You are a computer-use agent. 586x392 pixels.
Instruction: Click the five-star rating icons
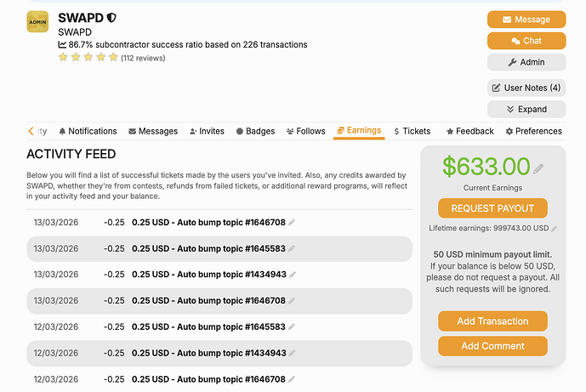click(x=88, y=58)
